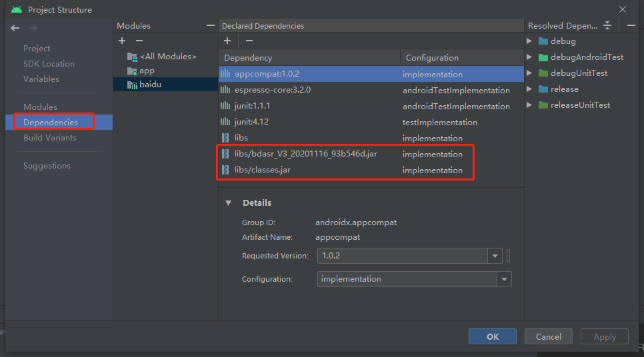Click the app module folder icon

pyautogui.click(x=132, y=71)
